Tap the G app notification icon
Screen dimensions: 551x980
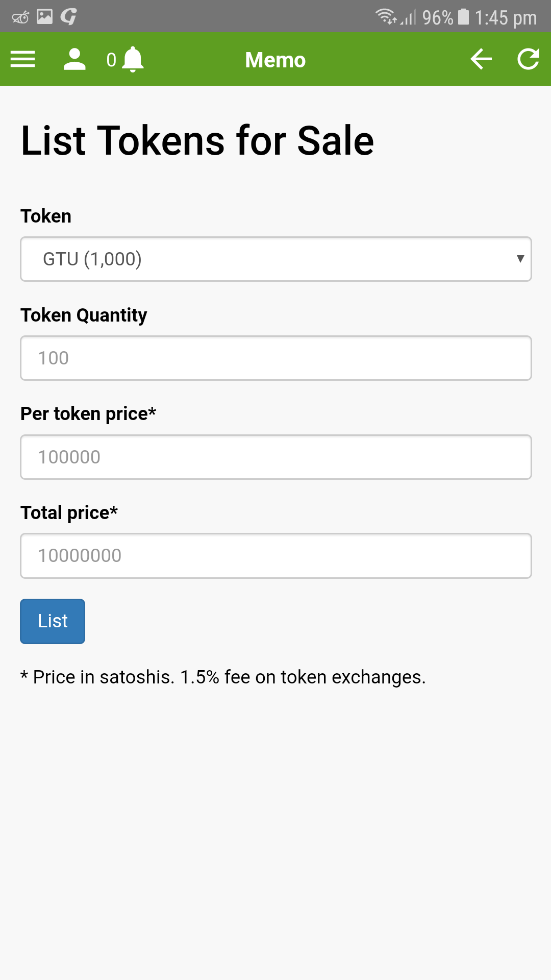click(69, 17)
